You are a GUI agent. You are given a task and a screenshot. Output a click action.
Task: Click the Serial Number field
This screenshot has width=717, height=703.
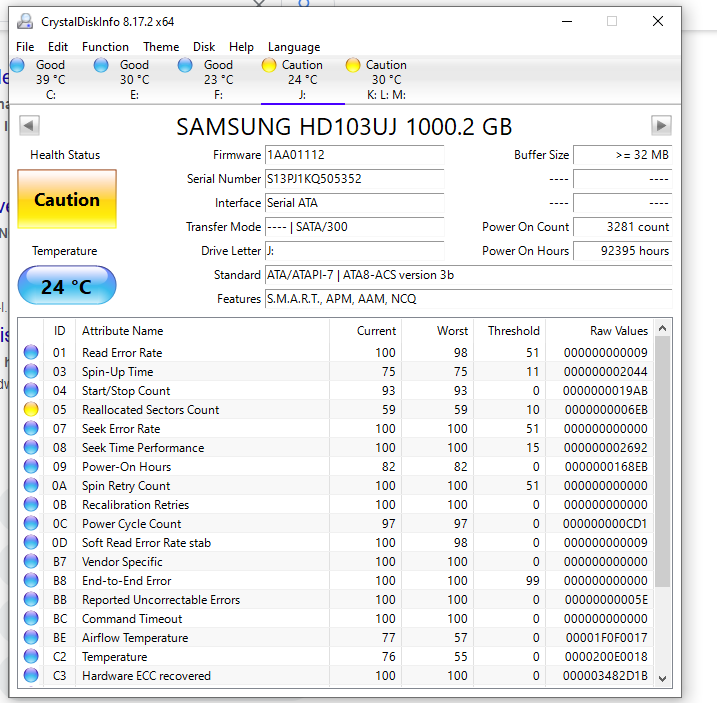pyautogui.click(x=354, y=179)
